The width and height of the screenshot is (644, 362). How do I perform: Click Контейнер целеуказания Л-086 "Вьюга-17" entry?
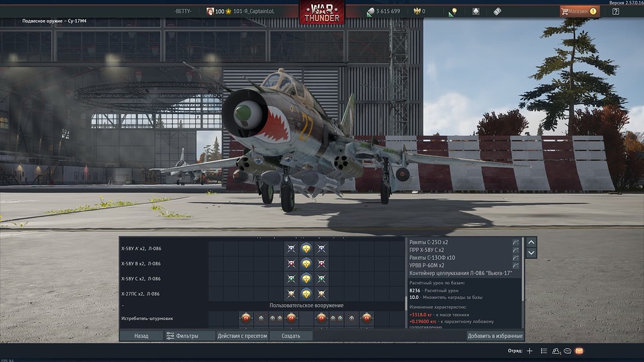460,273
